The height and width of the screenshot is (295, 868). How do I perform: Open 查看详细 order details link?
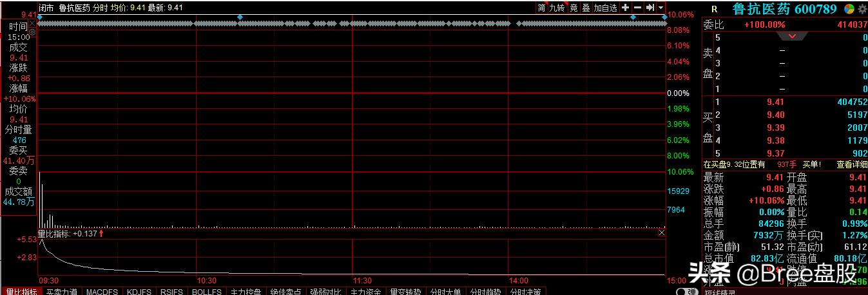pyautogui.click(x=852, y=165)
